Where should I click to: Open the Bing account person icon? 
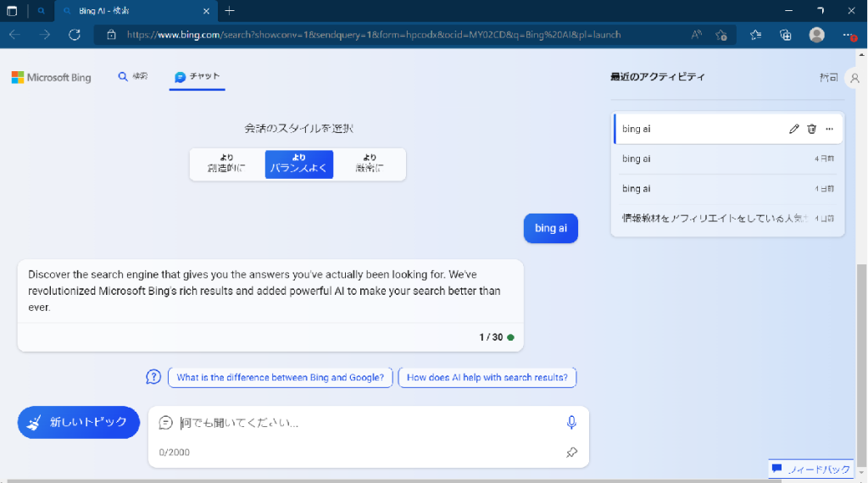click(x=854, y=78)
